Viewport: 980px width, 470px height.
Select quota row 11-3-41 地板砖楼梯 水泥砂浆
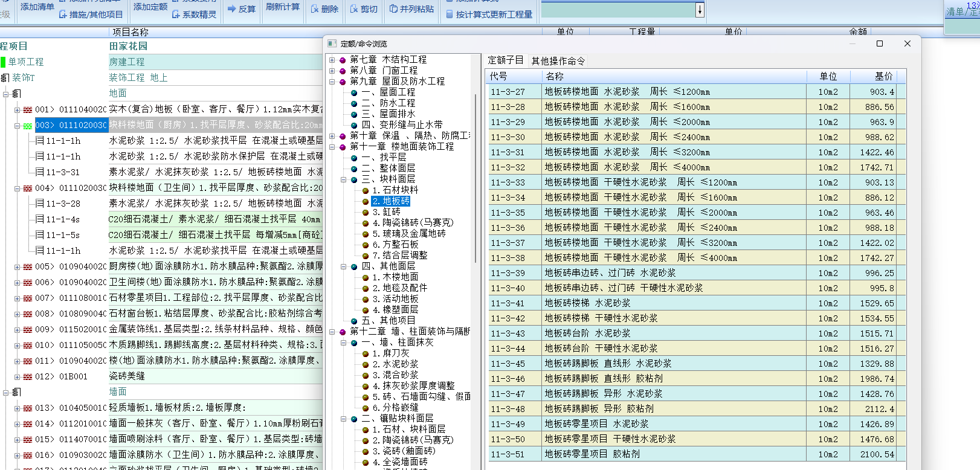[697, 303]
